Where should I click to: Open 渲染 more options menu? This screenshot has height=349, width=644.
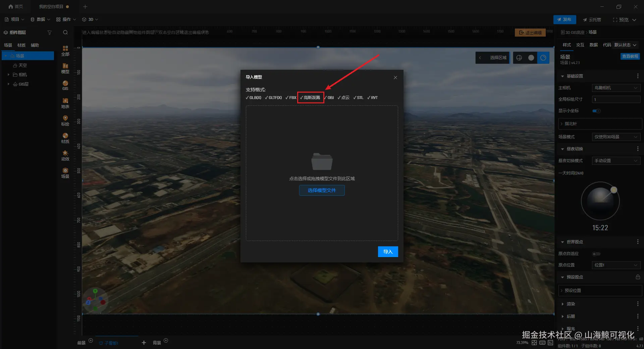point(638,304)
